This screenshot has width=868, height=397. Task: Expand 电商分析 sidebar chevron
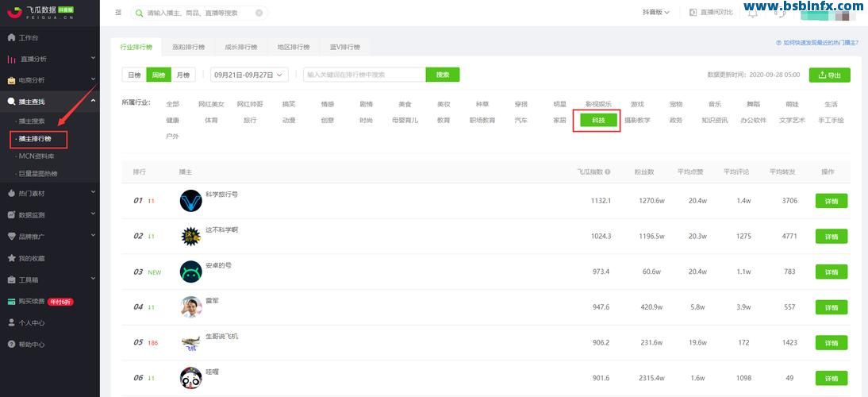pos(93,79)
